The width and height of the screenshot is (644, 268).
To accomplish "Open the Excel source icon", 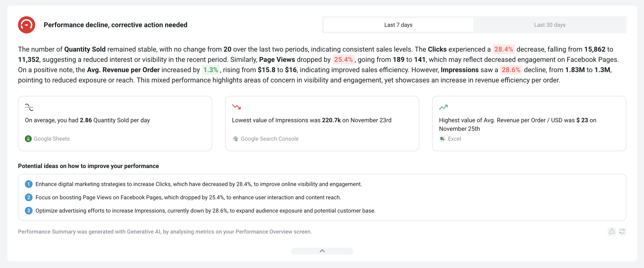I will pos(442,139).
